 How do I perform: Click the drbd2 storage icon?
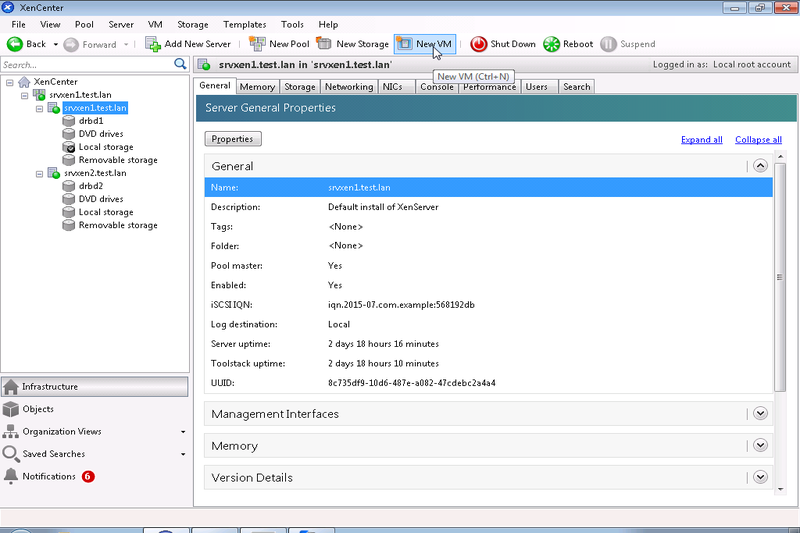pyautogui.click(x=69, y=186)
